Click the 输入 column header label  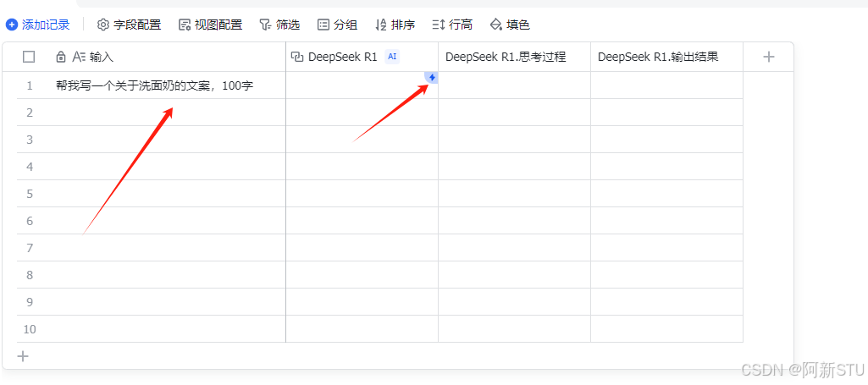point(102,57)
